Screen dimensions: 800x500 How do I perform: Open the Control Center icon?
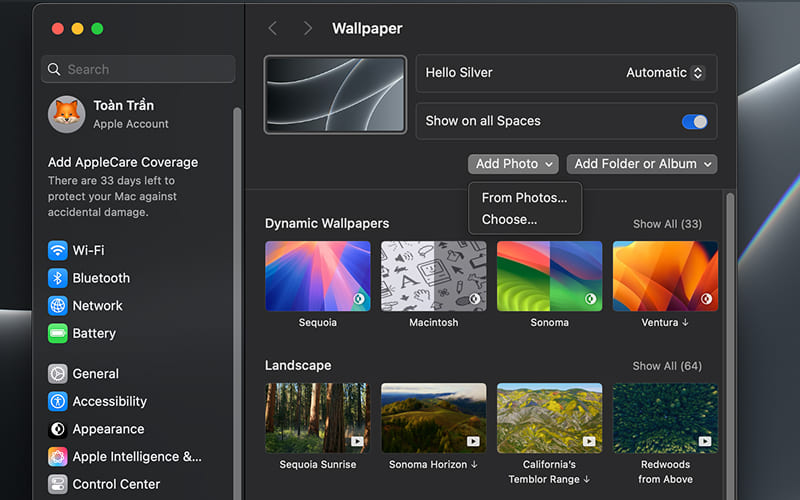point(58,484)
